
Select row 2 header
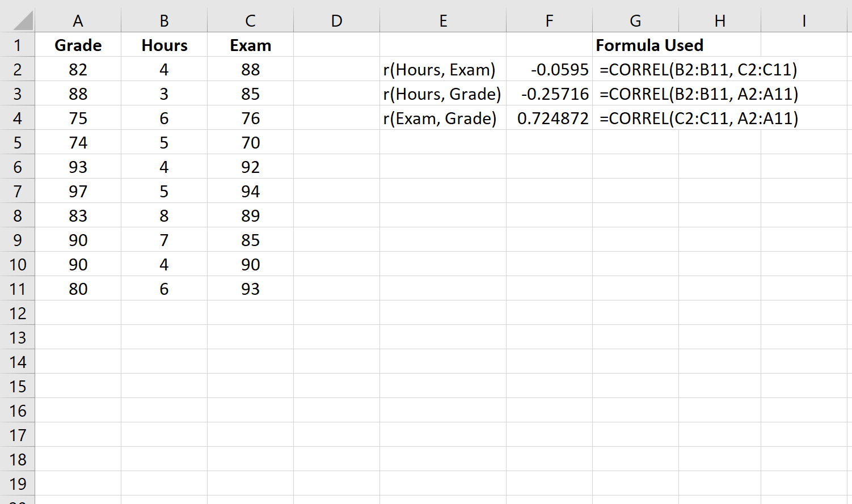18,69
